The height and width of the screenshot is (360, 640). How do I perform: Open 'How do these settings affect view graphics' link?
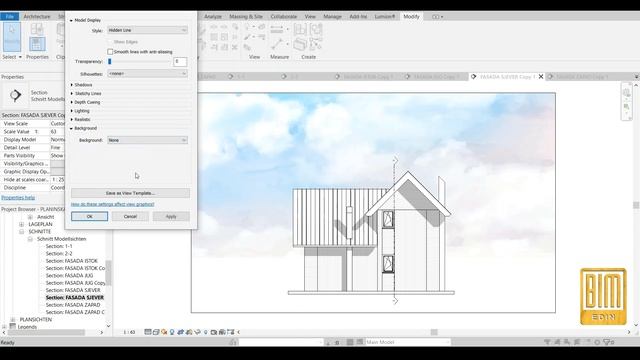click(x=113, y=204)
